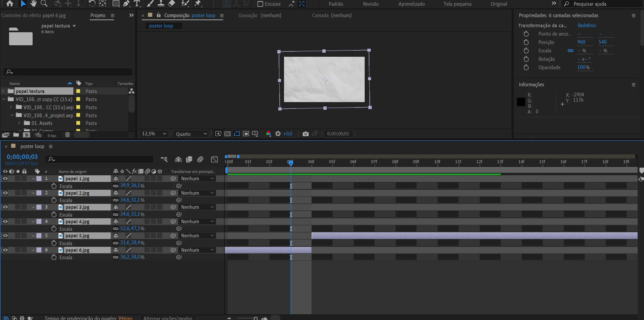Viewport: 644px width, 320px height.
Task: Expand the papel textura folder
Action: 3,91
